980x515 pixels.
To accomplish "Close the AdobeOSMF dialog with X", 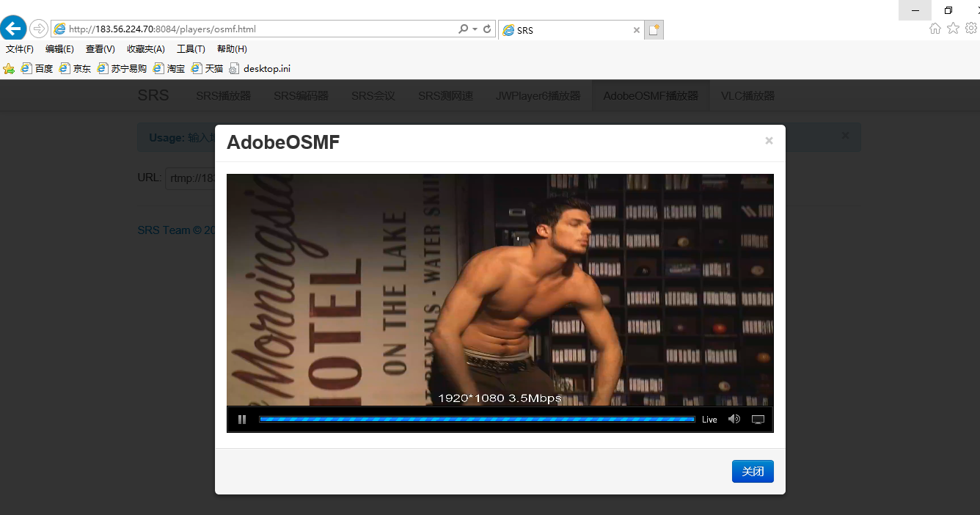I will coord(769,141).
